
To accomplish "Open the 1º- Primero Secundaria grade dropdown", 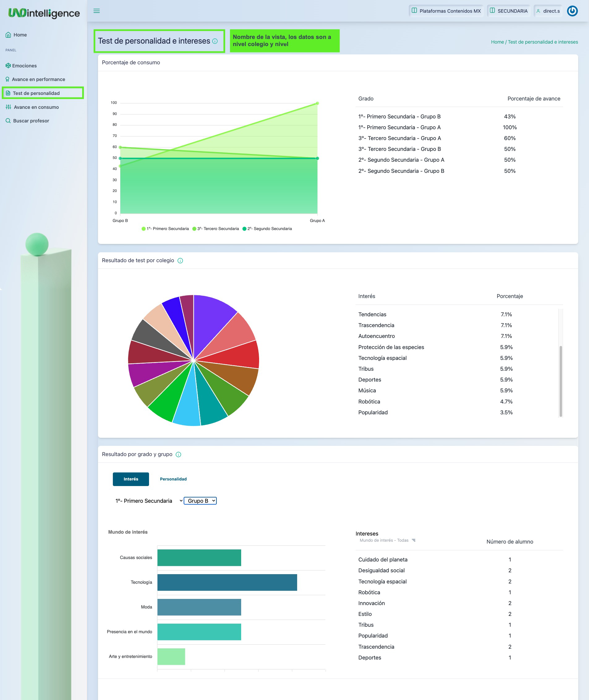I will pos(148,501).
